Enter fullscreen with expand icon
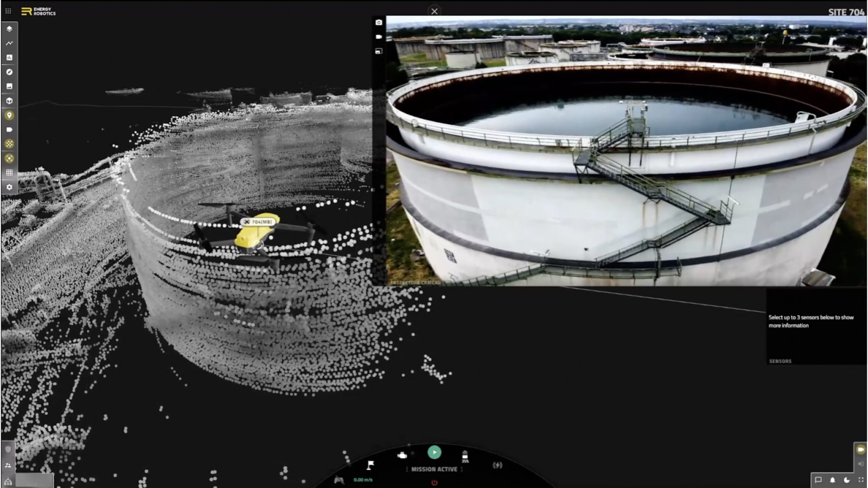868x488 pixels. (x=861, y=480)
